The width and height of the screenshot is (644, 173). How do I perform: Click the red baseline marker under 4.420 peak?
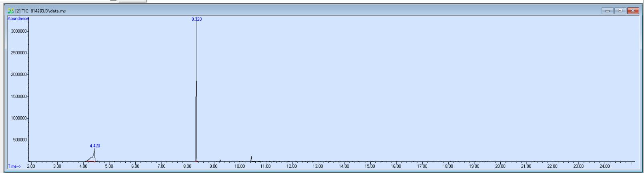pos(90,161)
